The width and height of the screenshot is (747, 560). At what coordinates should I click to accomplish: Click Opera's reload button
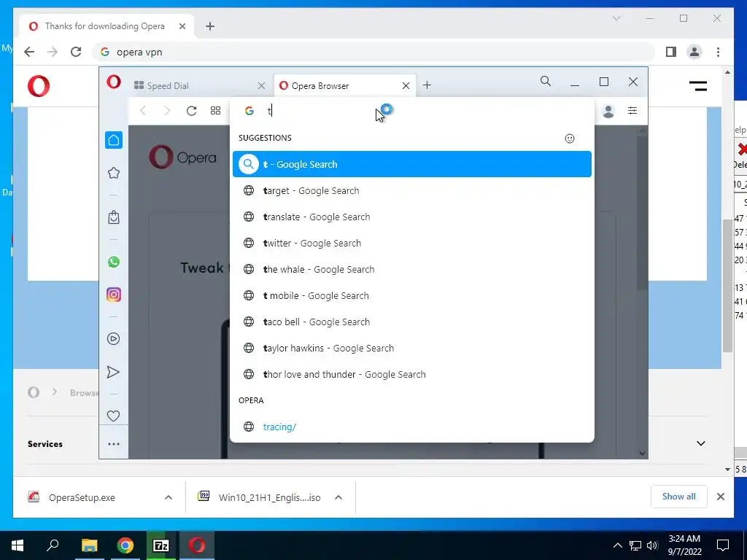[x=192, y=111]
